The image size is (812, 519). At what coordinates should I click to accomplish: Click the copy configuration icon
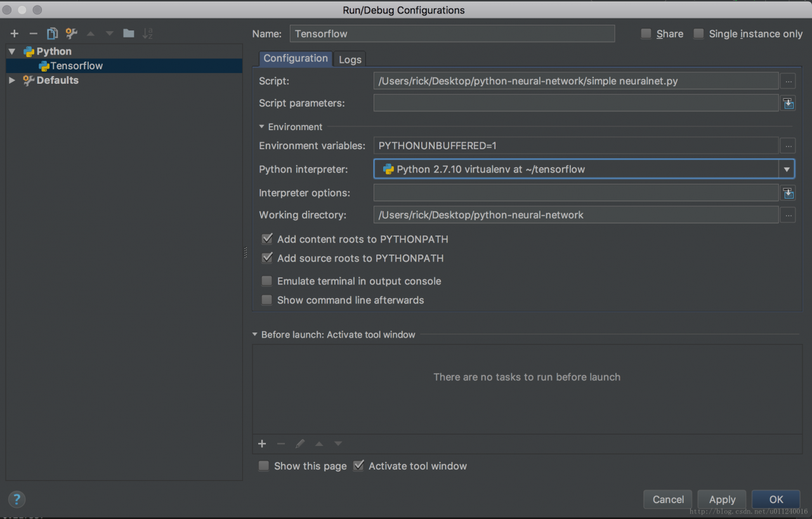tap(52, 34)
